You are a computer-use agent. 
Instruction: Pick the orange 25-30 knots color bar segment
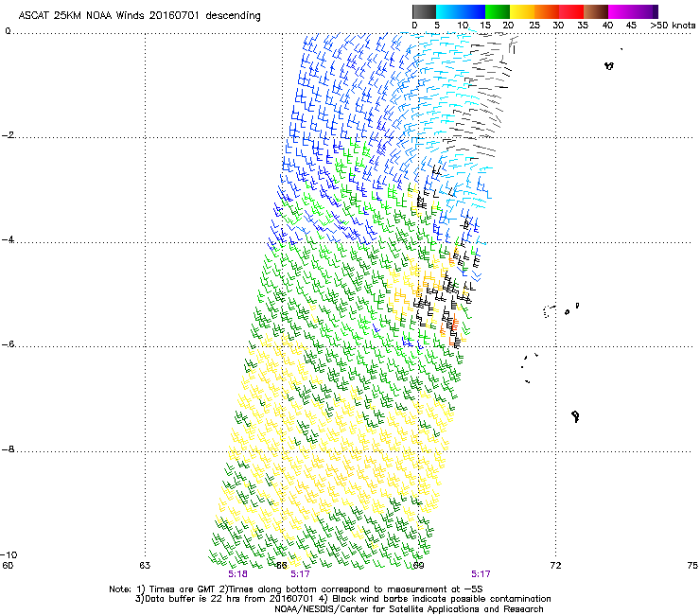coord(547,11)
